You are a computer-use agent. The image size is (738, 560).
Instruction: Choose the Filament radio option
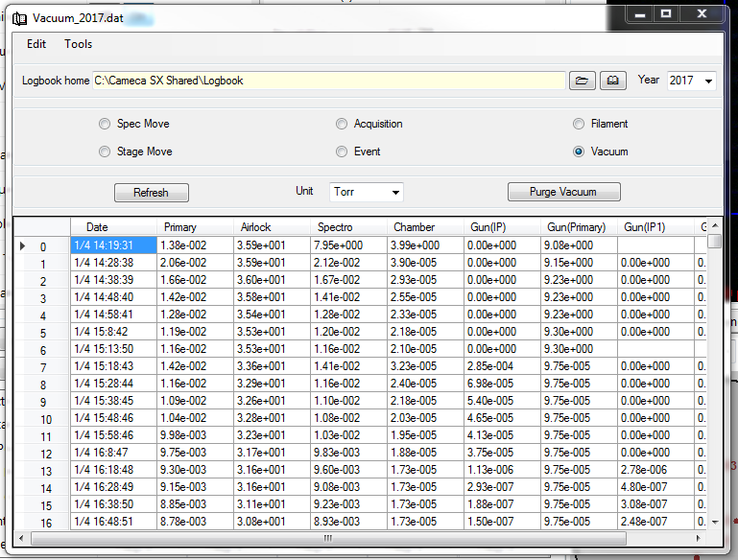point(579,124)
